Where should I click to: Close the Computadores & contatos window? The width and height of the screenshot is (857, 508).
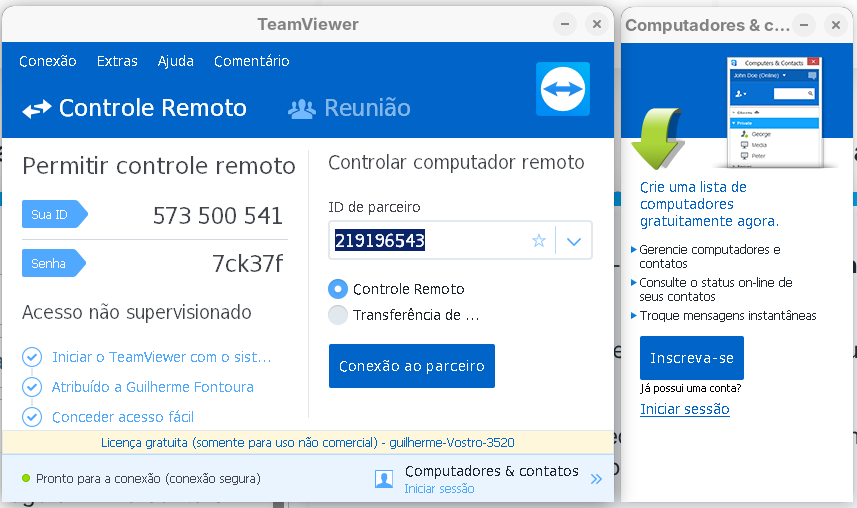coord(836,25)
